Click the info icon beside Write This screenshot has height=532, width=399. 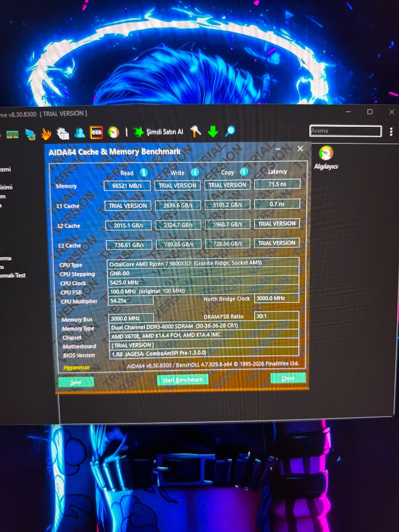point(195,172)
